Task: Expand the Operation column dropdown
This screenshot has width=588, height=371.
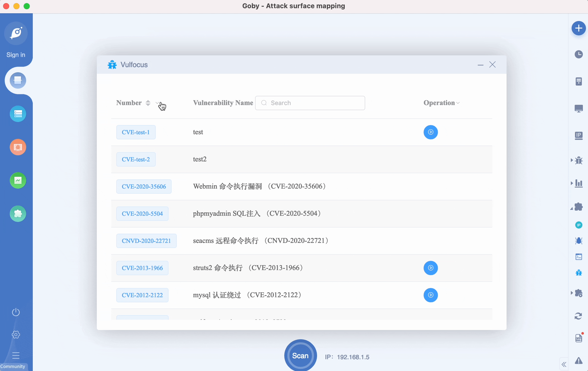Action: 458,103
